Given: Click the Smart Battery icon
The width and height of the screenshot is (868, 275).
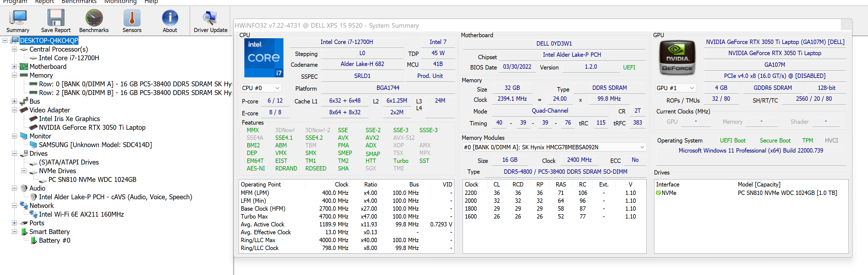Looking at the screenshot, I should [x=24, y=232].
